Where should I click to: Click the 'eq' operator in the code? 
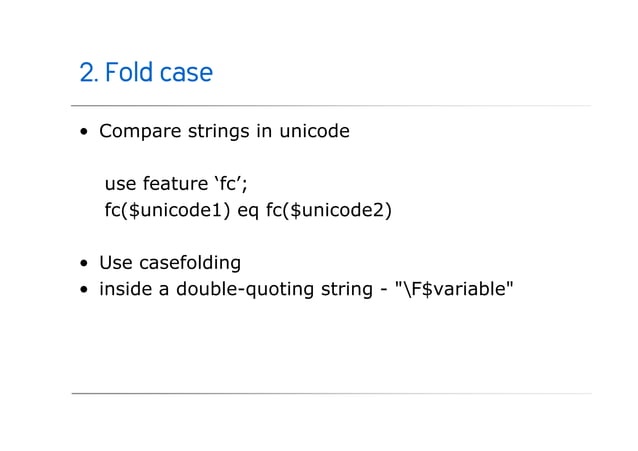pos(248,211)
